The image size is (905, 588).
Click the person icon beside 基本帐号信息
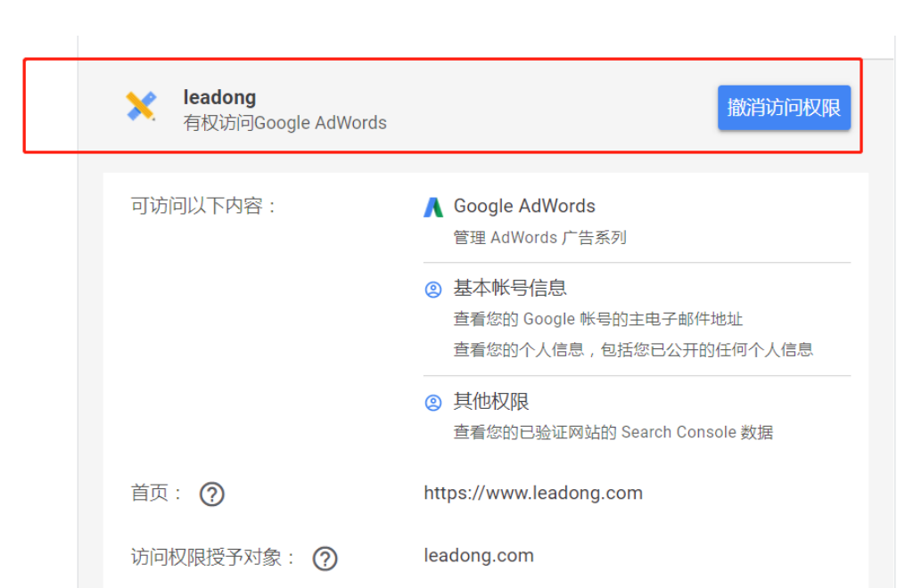click(x=433, y=289)
